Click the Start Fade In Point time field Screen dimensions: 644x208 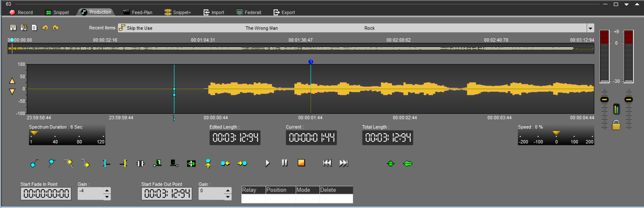point(46,194)
